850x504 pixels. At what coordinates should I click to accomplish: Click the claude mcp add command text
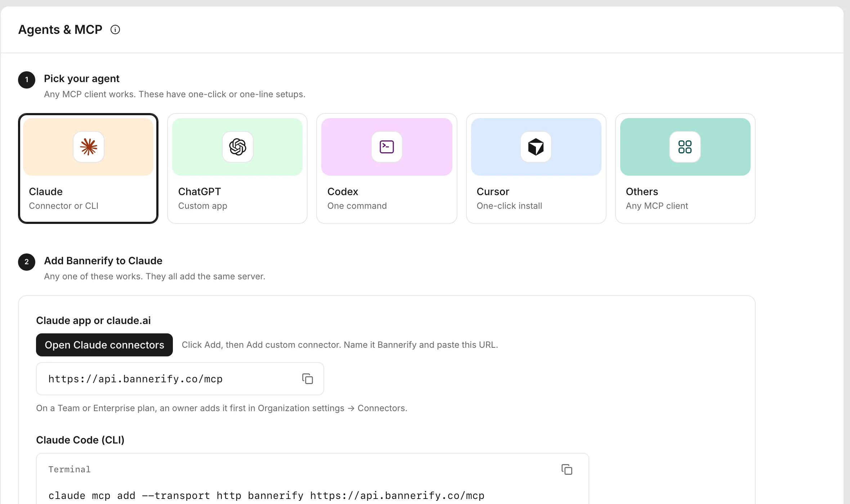[x=267, y=496]
